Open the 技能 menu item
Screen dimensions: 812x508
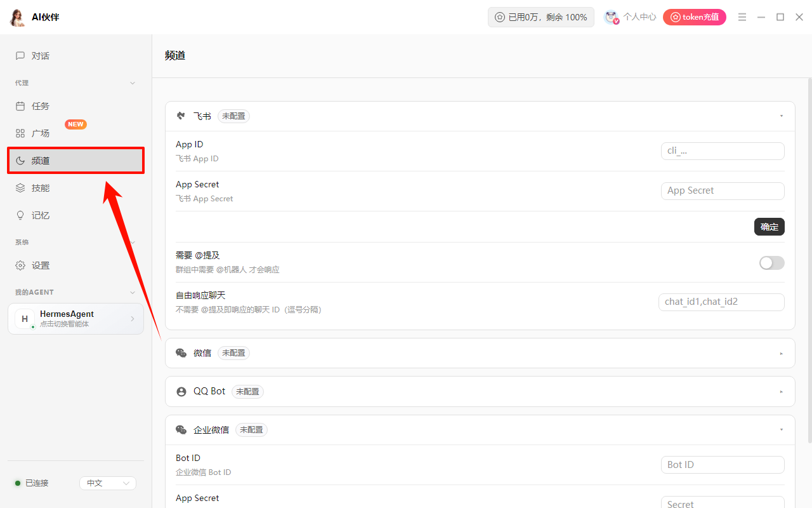[x=76, y=188]
